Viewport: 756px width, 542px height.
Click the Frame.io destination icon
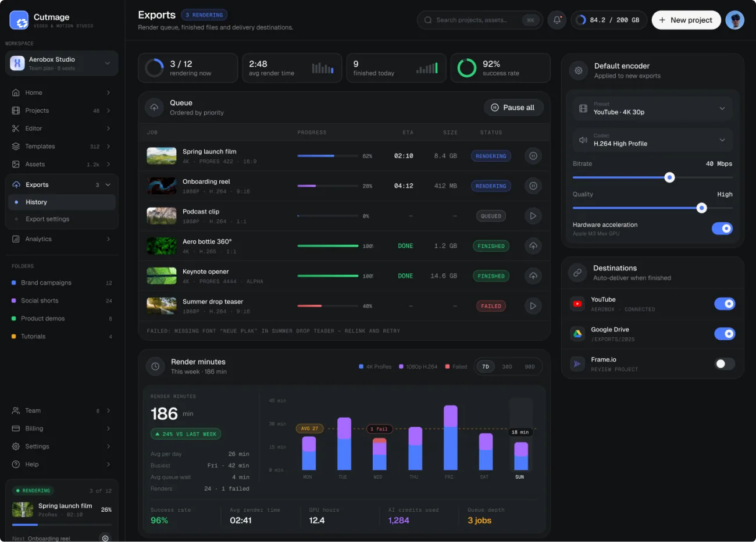[x=577, y=364]
